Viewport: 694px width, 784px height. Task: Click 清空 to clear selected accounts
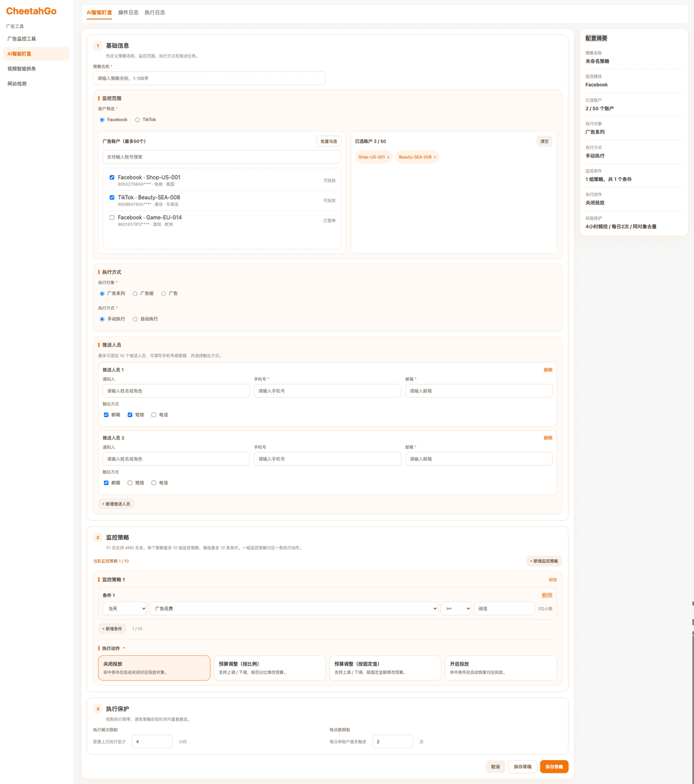(x=544, y=141)
